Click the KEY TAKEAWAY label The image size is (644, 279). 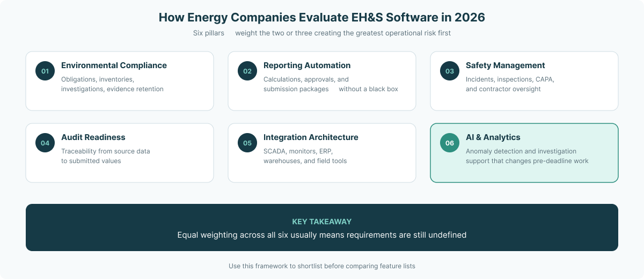click(x=322, y=222)
